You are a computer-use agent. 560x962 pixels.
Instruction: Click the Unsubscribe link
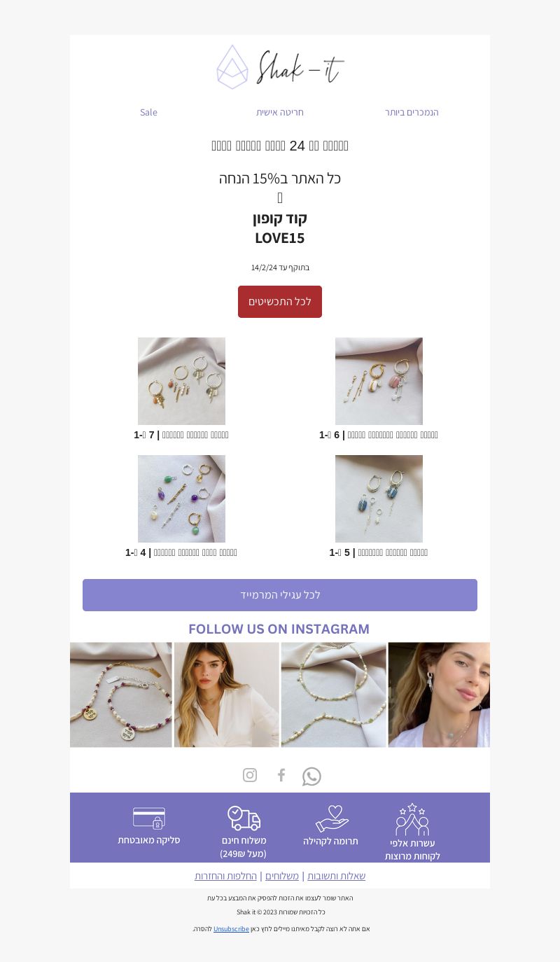coord(231,929)
